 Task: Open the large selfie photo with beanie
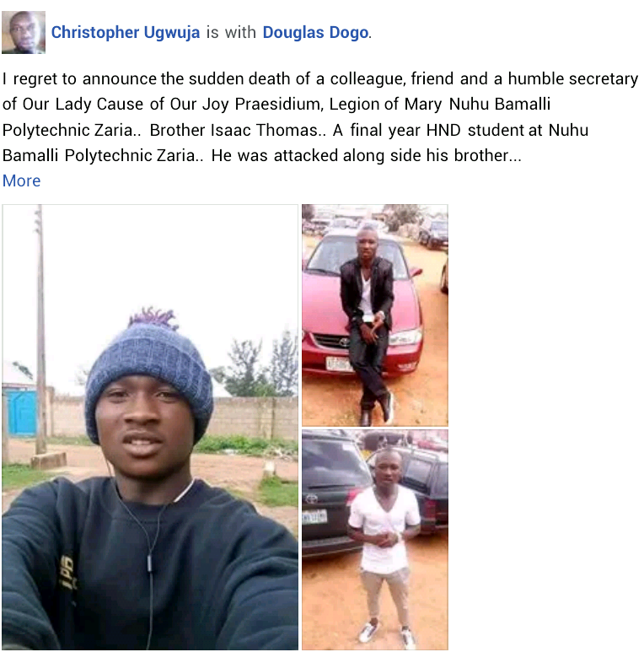click(150, 427)
